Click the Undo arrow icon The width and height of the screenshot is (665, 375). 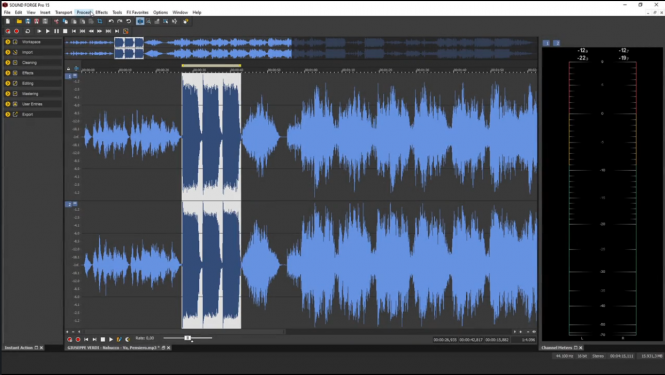(111, 21)
